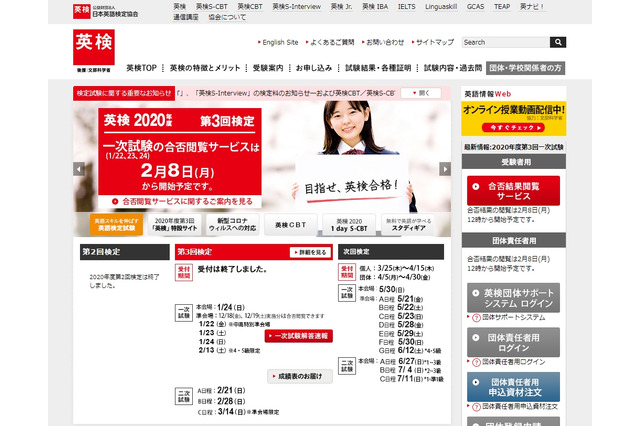Screen dimensions: 640x426
Task: Click 一次試験解答速報 red button
Action: click(299, 336)
